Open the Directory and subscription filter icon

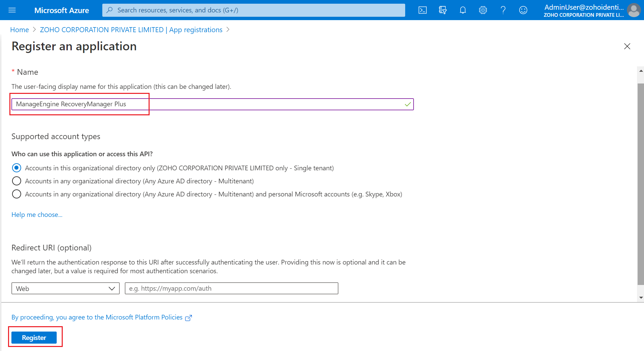point(443,10)
